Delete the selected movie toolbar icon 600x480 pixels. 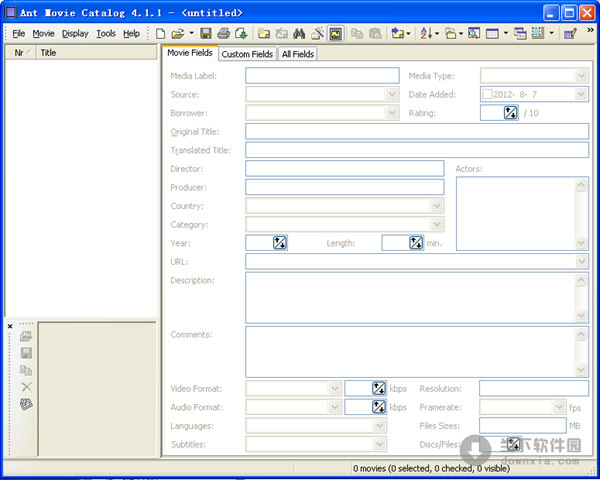tap(282, 34)
